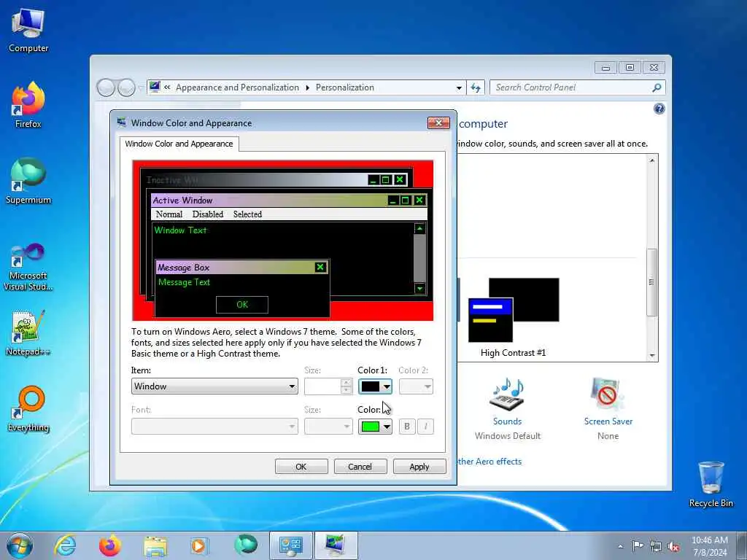Click the themes list scroll up arrow

651,160
